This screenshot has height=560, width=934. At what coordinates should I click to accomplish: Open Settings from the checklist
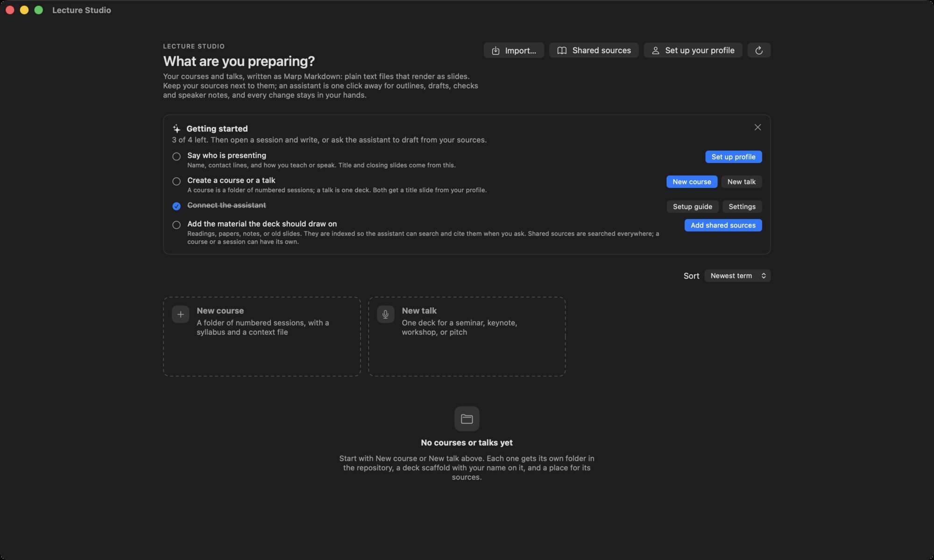click(x=742, y=207)
